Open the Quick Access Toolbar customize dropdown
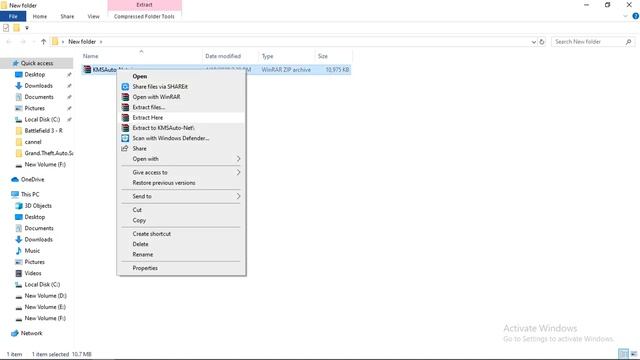 [x=27, y=28]
